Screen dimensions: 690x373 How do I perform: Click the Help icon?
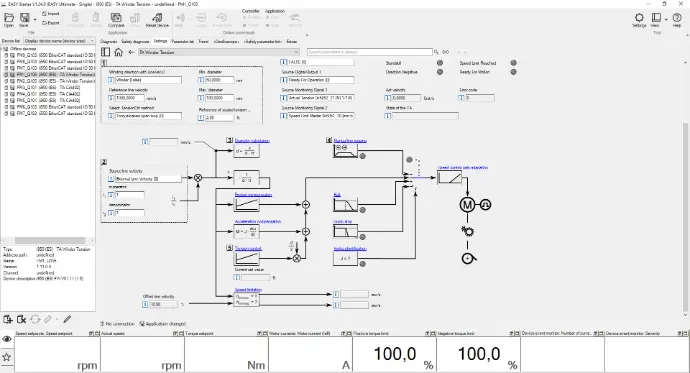[x=677, y=18]
